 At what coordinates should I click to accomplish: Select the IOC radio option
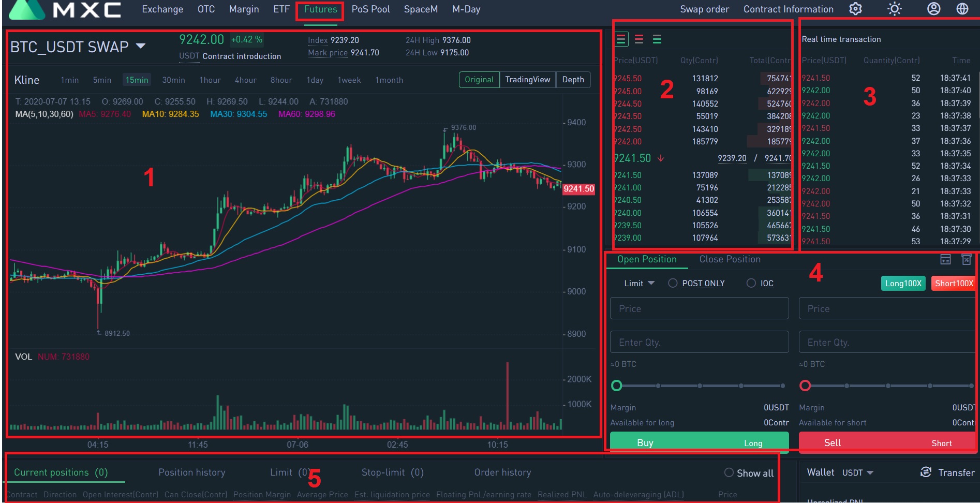tap(751, 283)
